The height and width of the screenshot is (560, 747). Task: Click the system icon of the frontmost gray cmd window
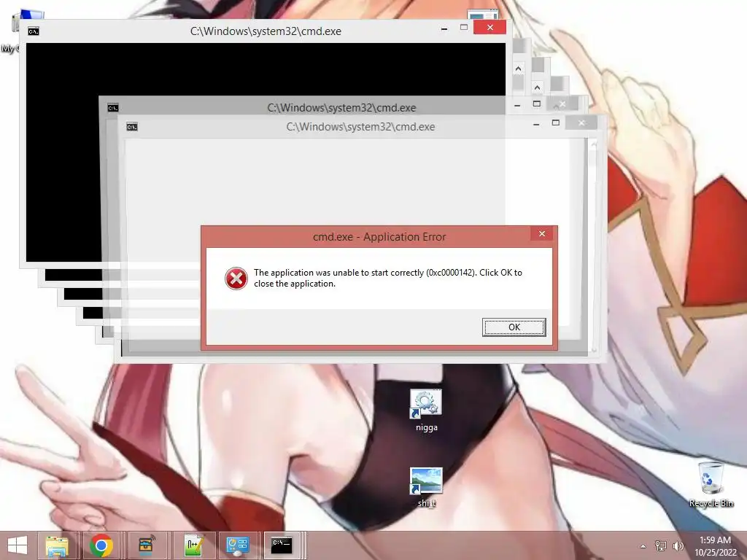pos(132,127)
